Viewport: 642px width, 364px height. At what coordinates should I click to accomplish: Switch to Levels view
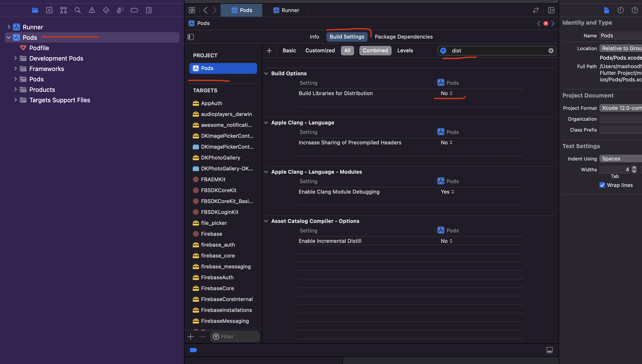point(405,50)
